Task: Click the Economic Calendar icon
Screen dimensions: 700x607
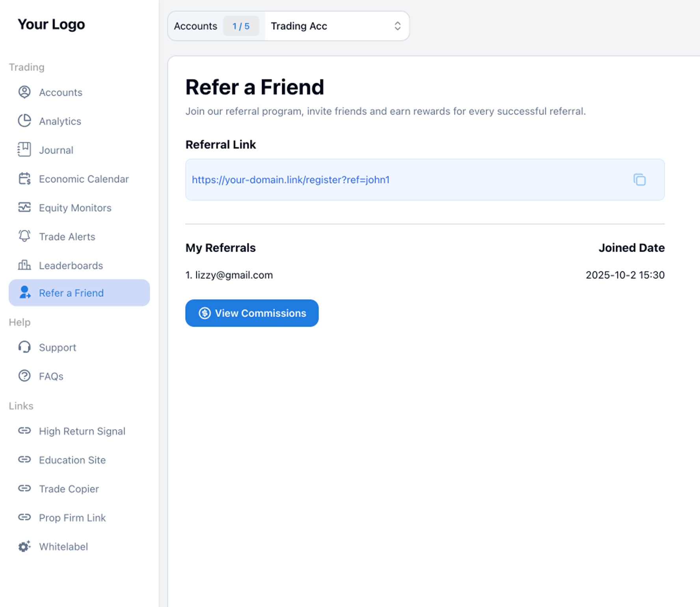Action: [x=24, y=179]
